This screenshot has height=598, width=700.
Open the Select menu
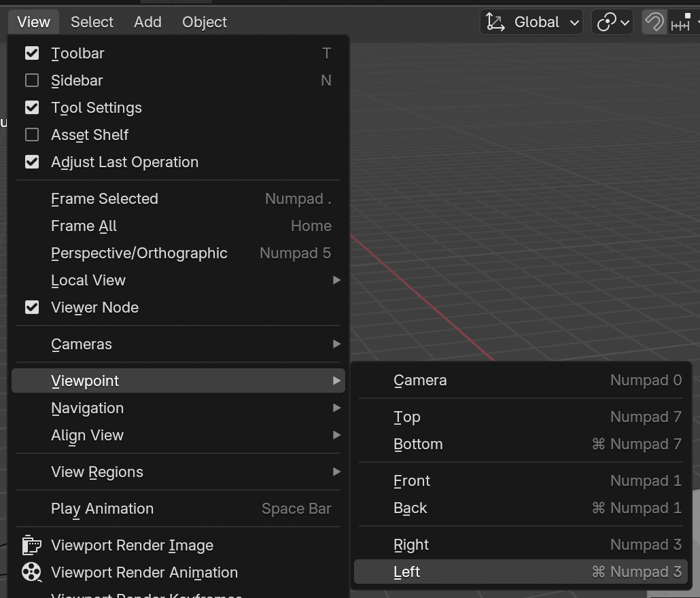coord(92,22)
